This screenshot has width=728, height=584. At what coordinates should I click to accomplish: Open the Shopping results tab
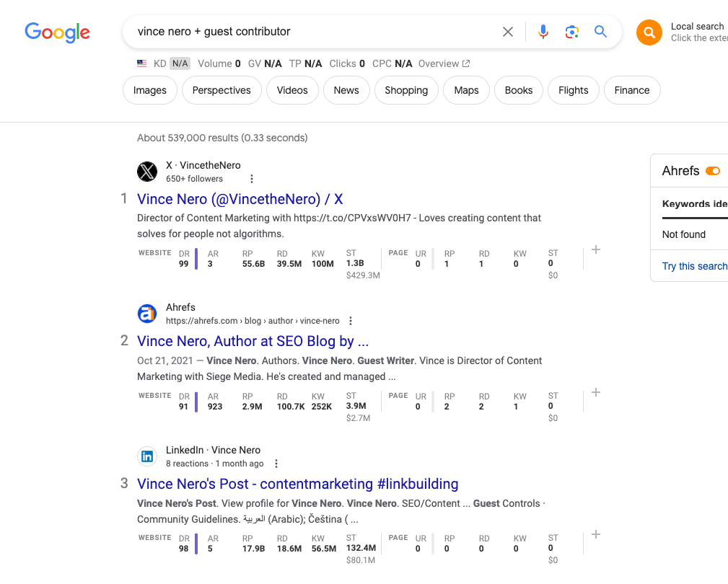point(406,90)
